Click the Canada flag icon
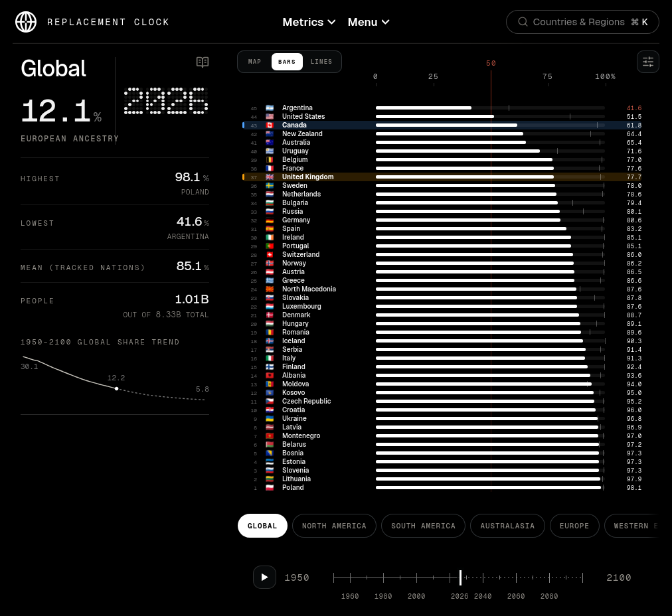The image size is (672, 616). point(270,125)
